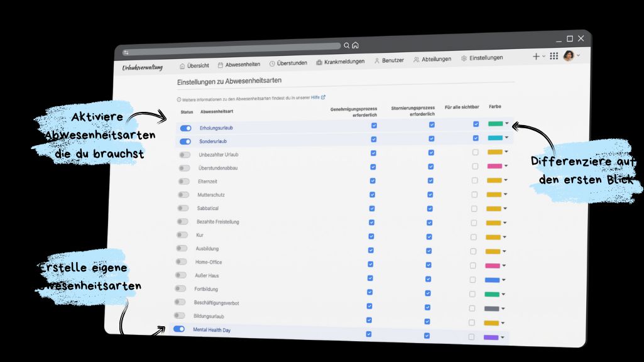Uncheck Genehmigungsprozess for Kur
Viewport: 644px width, 362px height.
tap(371, 236)
